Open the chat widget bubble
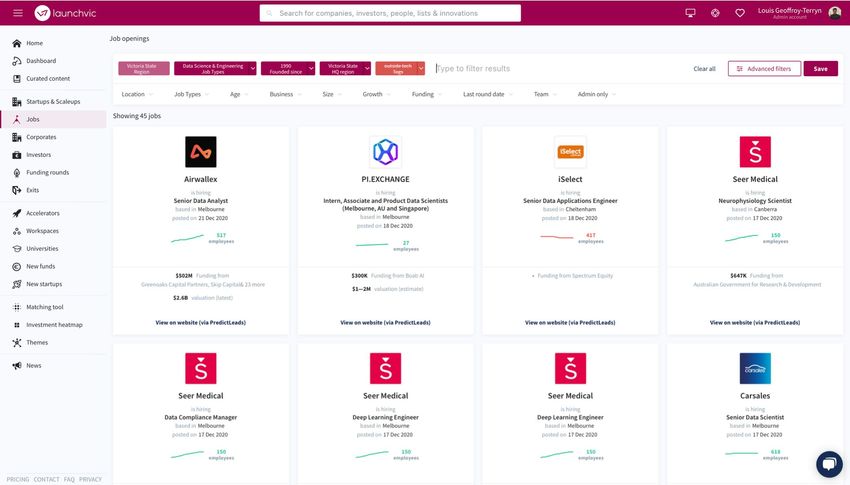The height and width of the screenshot is (485, 850). (829, 464)
